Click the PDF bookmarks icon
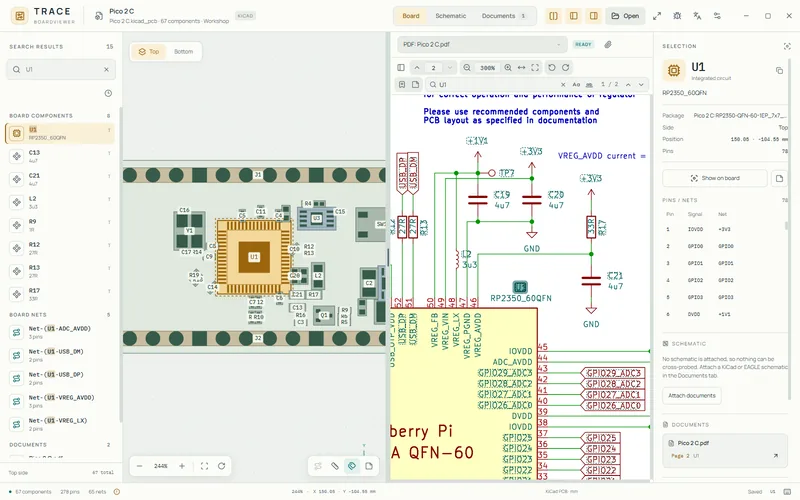Screen dimensions: 800x500 coord(402,85)
